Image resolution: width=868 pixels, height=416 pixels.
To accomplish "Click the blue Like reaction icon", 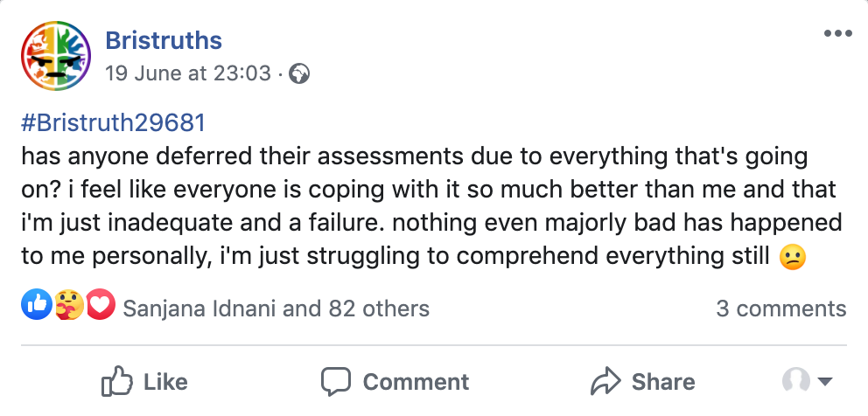I will point(35,308).
